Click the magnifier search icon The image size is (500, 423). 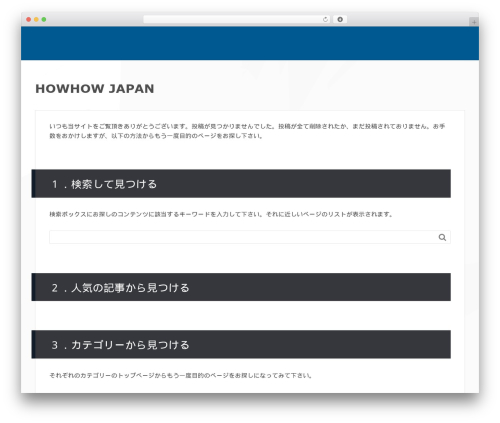coord(442,237)
